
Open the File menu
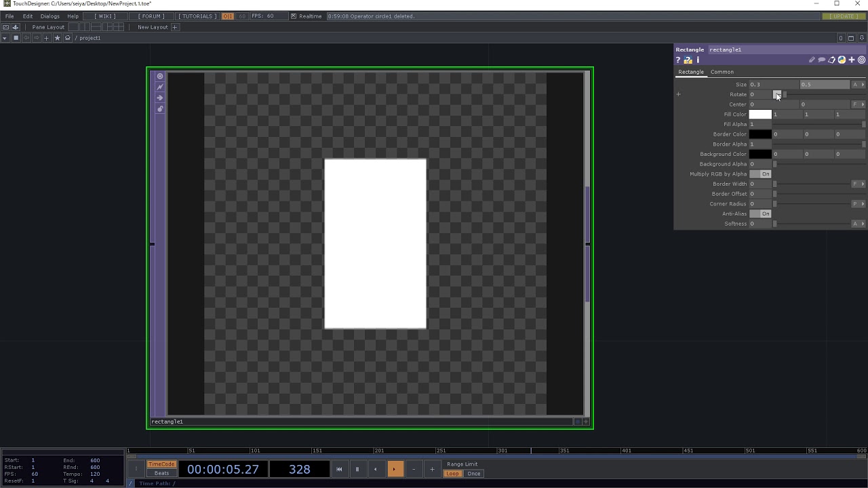point(9,16)
